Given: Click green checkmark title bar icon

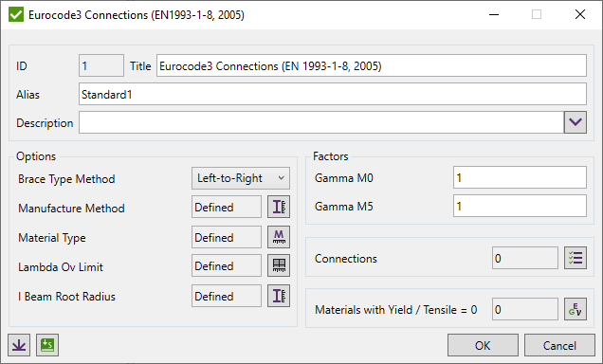Looking at the screenshot, I should (x=16, y=14).
